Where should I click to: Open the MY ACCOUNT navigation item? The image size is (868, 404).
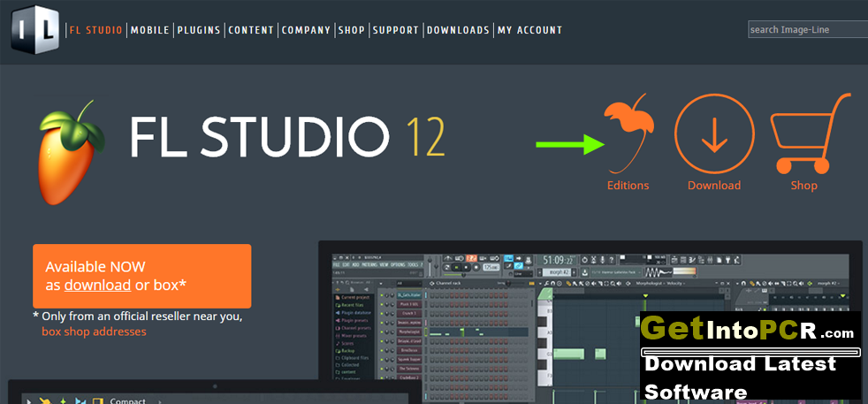tap(529, 30)
